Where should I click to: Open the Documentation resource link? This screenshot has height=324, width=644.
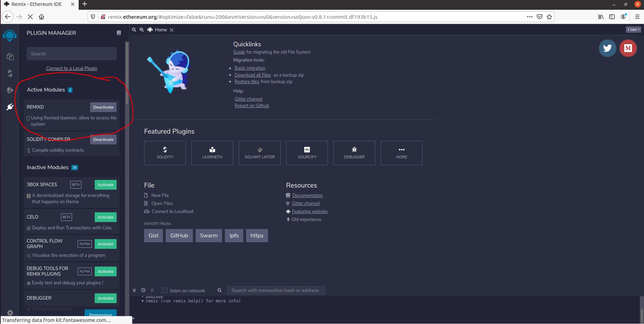(x=308, y=195)
